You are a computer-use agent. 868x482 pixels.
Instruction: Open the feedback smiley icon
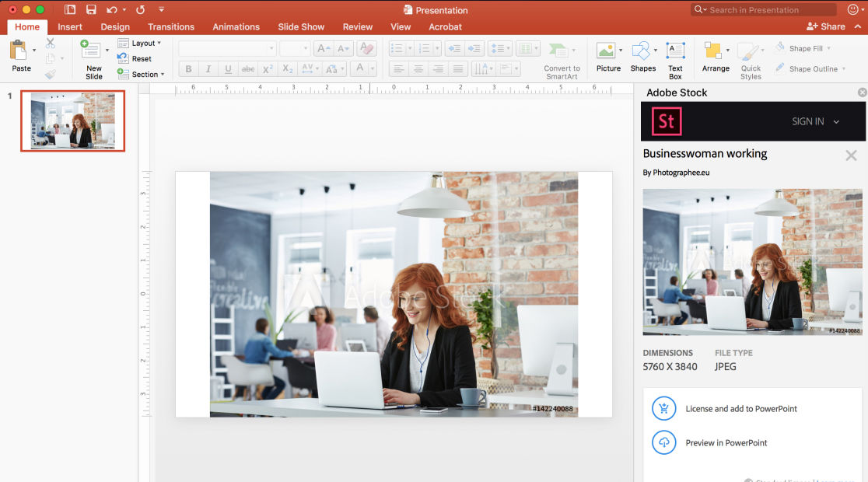[x=853, y=9]
